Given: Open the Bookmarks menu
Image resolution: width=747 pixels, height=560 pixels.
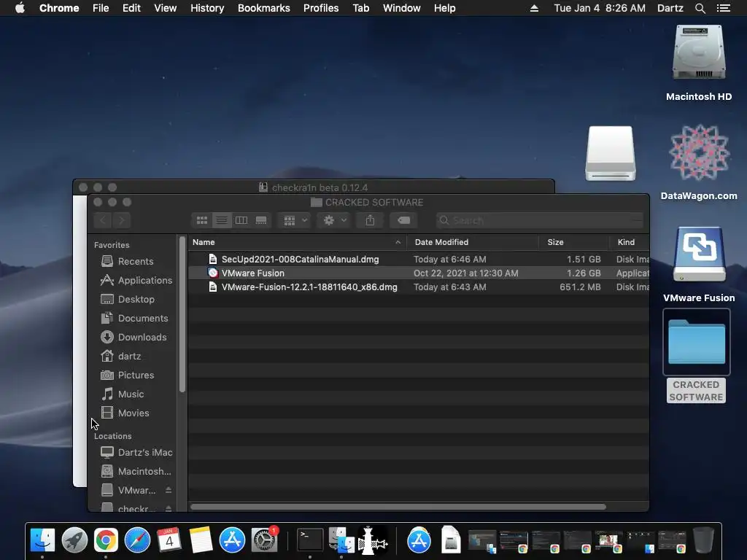Looking at the screenshot, I should pyautogui.click(x=264, y=8).
